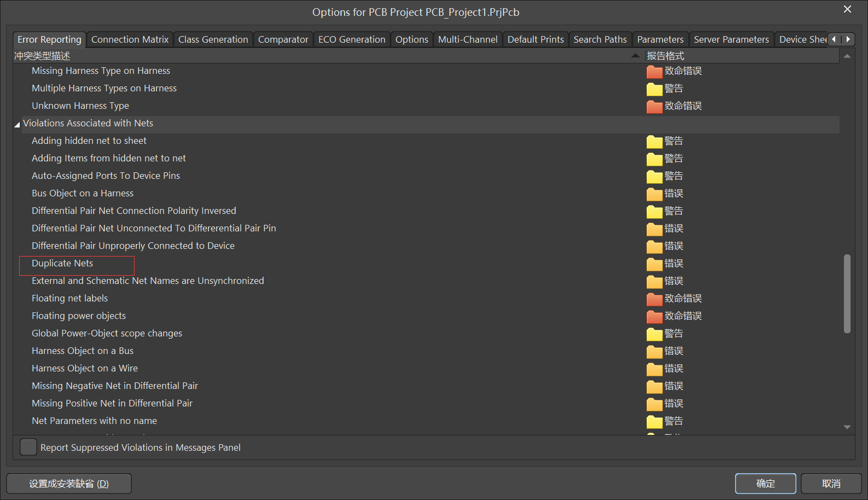Open the ECO Generation tab
This screenshot has height=500, width=868.
pyautogui.click(x=352, y=39)
